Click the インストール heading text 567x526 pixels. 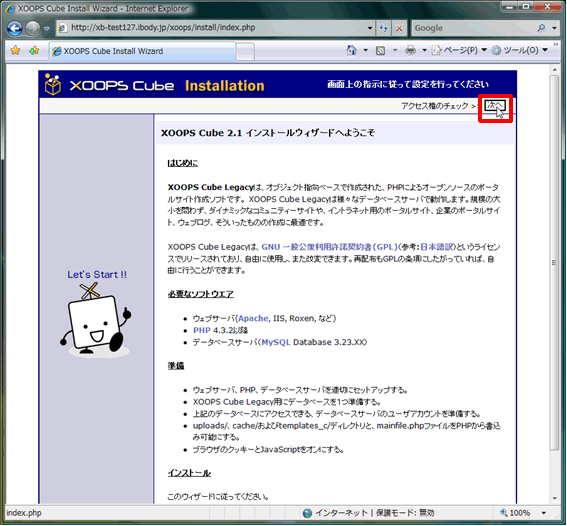(189, 473)
